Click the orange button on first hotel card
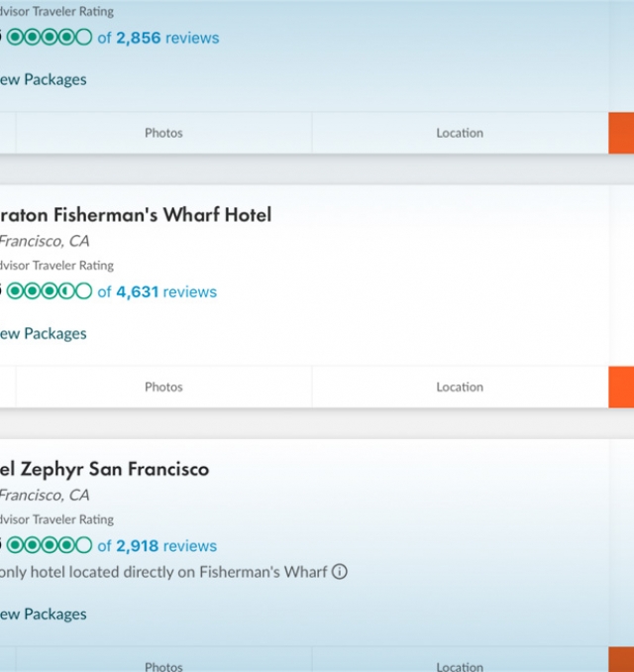 point(621,133)
